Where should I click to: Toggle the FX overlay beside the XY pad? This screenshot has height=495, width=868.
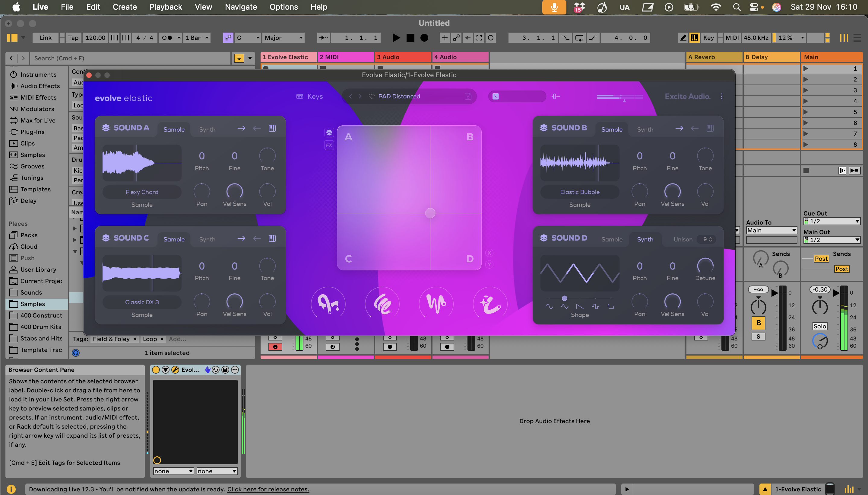coord(328,145)
